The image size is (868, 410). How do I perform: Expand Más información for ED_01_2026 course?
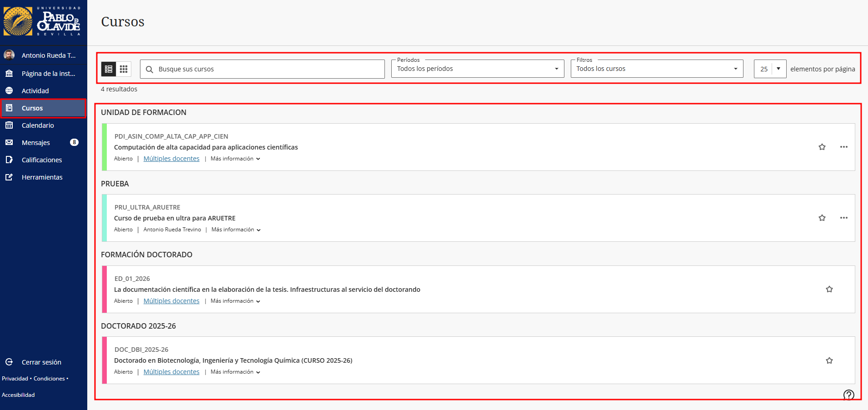pos(235,301)
